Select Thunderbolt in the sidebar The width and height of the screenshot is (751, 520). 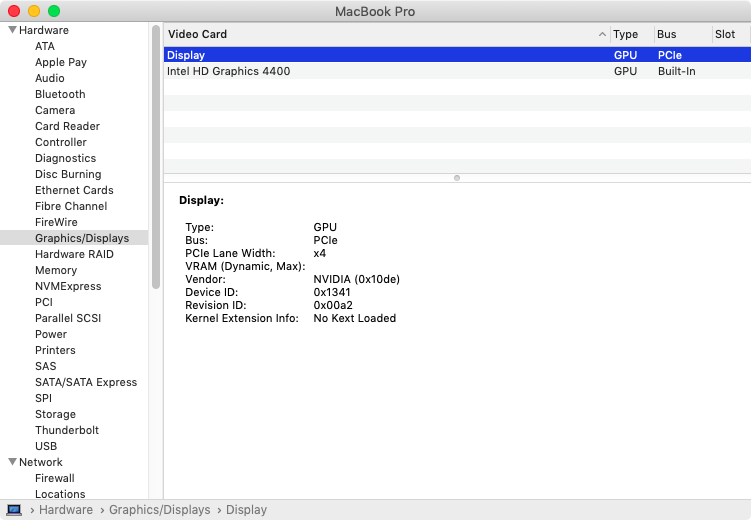click(67, 430)
